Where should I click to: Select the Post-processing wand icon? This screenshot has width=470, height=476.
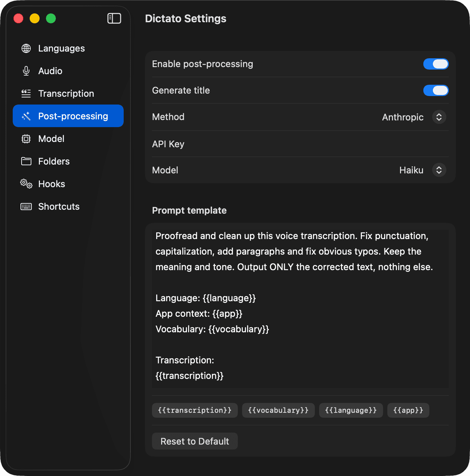(x=26, y=116)
